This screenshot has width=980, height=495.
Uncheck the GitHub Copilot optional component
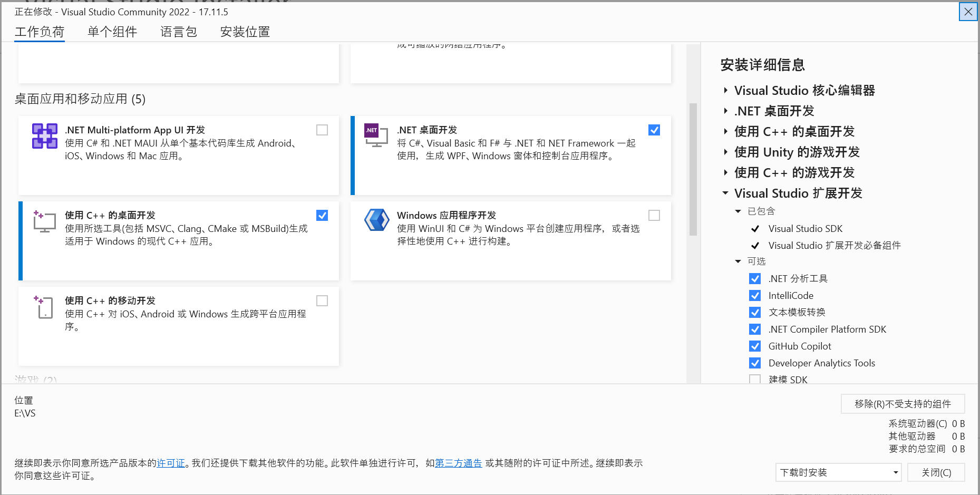point(755,346)
